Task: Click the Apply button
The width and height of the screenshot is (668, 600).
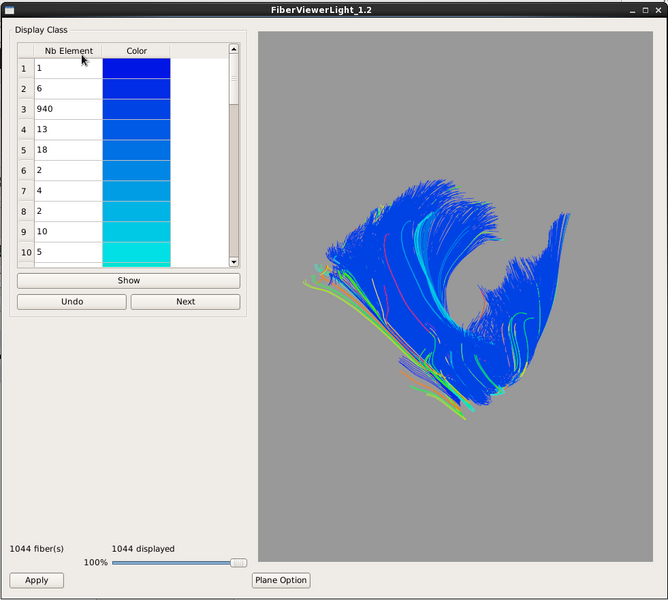Action: (x=36, y=580)
